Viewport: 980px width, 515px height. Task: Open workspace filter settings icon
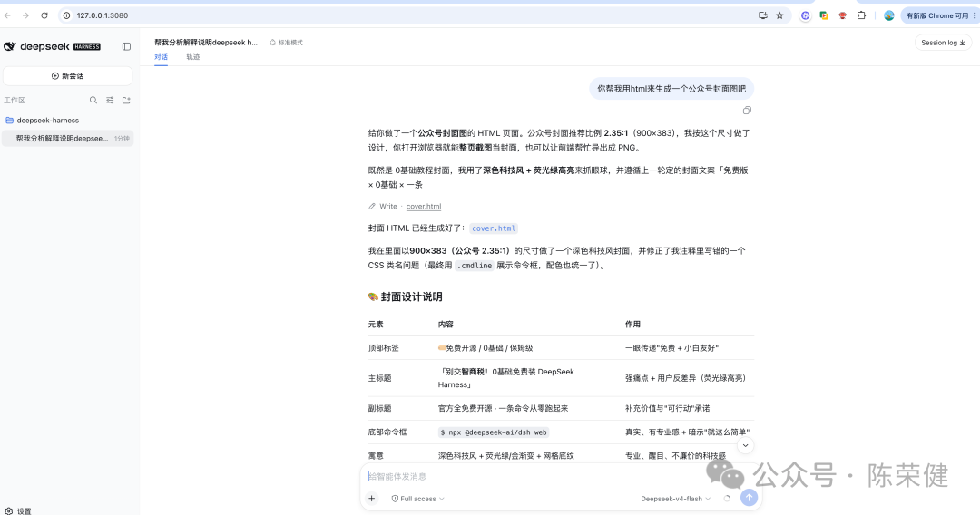pyautogui.click(x=110, y=100)
